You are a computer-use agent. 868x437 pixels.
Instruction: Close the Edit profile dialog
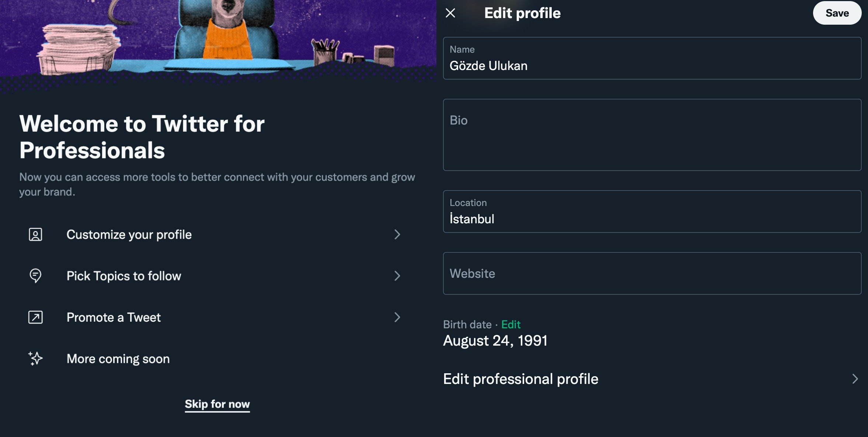click(x=450, y=13)
